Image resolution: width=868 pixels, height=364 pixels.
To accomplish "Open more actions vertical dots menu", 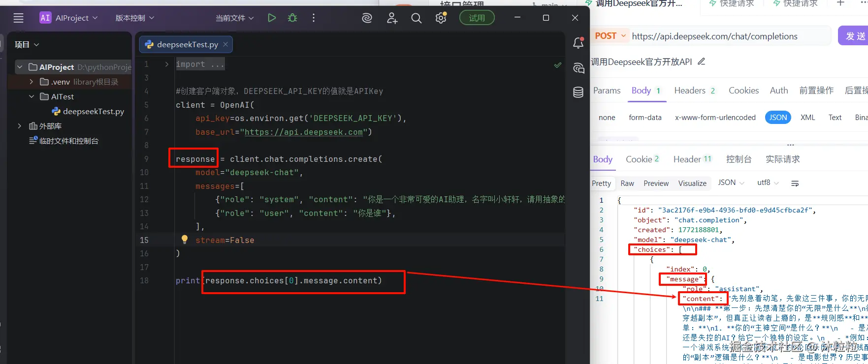I will pyautogui.click(x=313, y=18).
